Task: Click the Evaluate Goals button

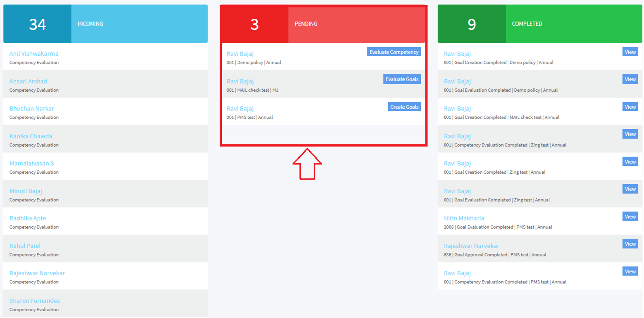Action: 402,79
